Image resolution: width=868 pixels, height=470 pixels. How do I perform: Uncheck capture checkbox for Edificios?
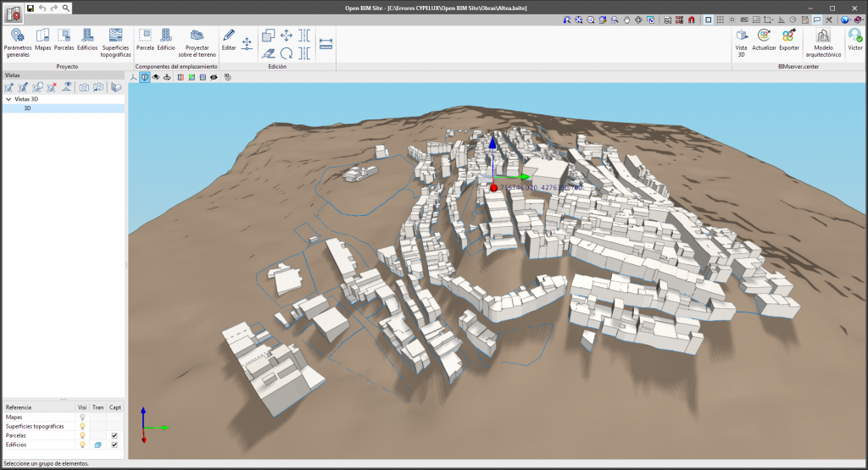tap(114, 445)
